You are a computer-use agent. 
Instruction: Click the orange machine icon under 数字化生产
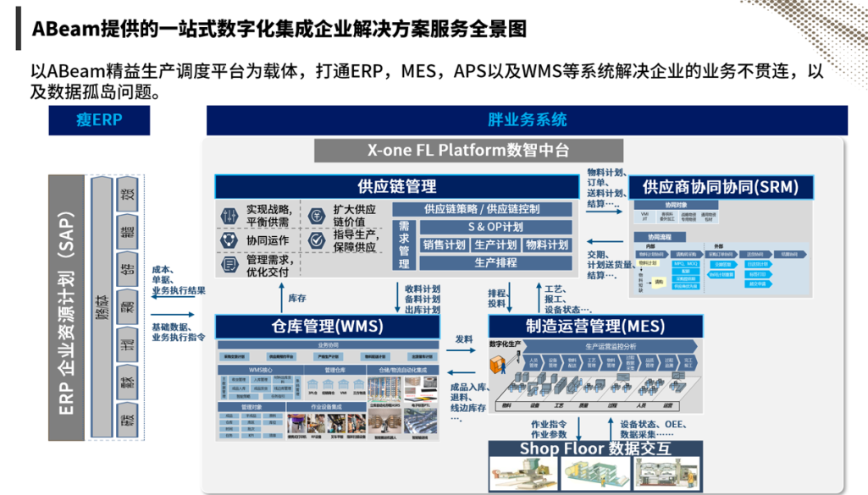click(498, 364)
